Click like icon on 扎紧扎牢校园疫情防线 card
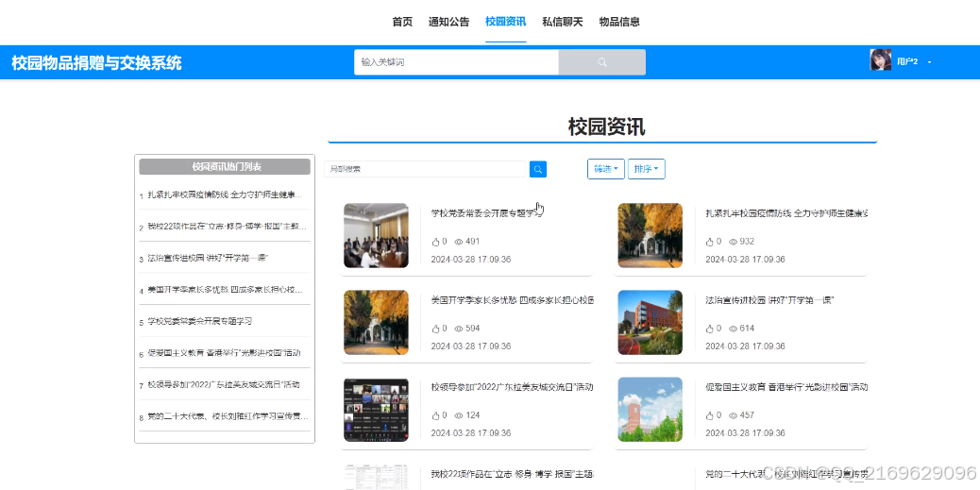 710,242
